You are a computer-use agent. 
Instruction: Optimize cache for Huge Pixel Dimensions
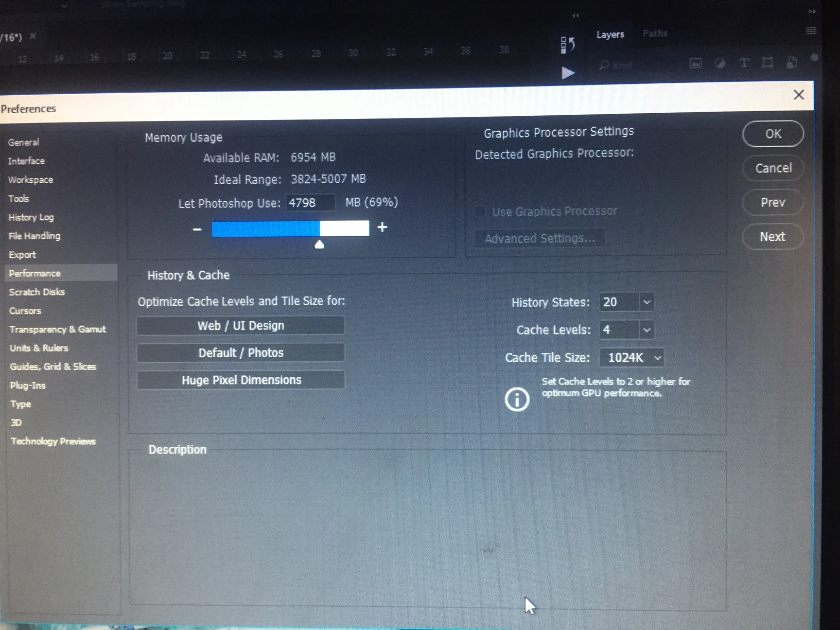(241, 380)
